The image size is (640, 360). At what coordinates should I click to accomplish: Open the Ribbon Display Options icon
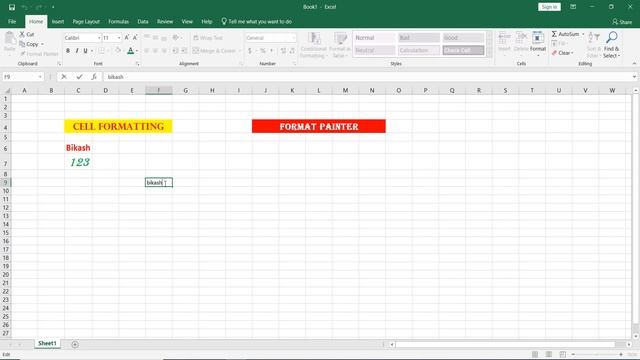coord(573,7)
